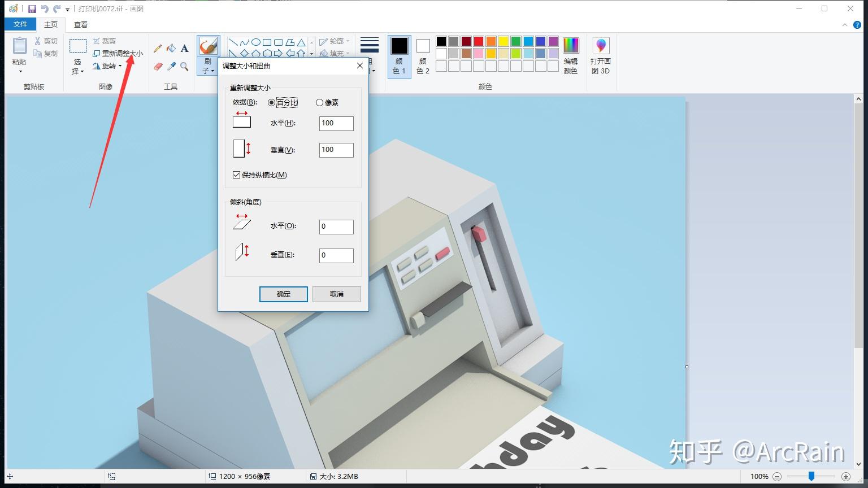Click the 垂直(E) skew input field

click(x=336, y=255)
